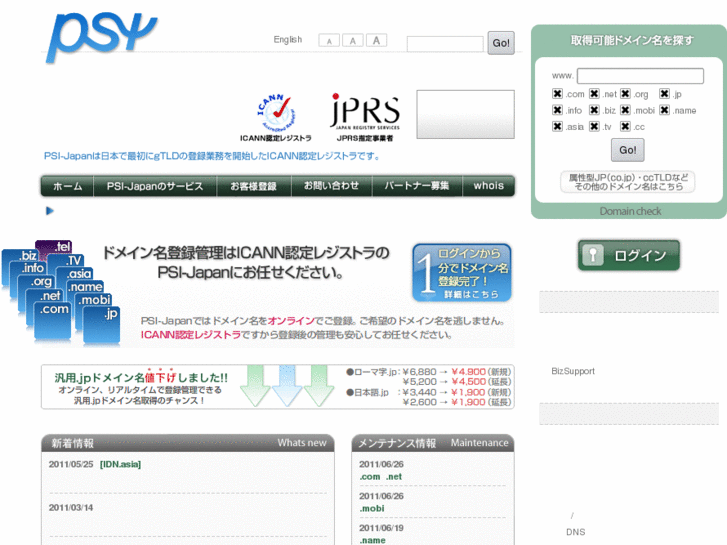Open the 属性型JP・ccTLD other domains button
Screen dimensions: 727x545
click(x=628, y=182)
